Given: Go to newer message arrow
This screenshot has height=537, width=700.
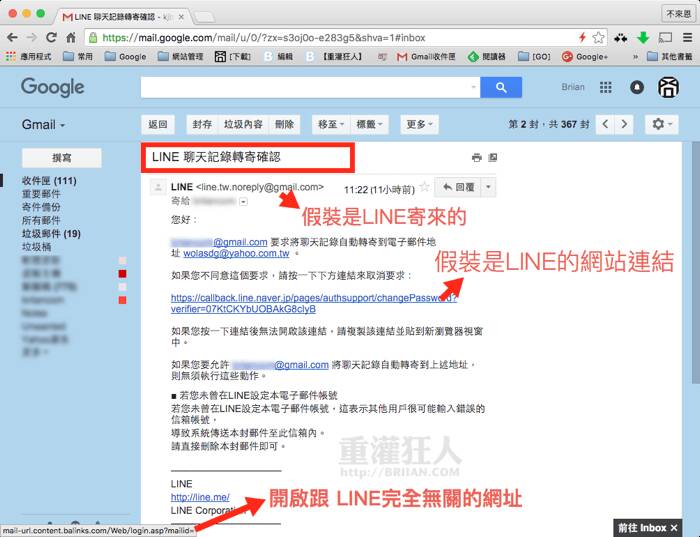Looking at the screenshot, I should coord(605,124).
